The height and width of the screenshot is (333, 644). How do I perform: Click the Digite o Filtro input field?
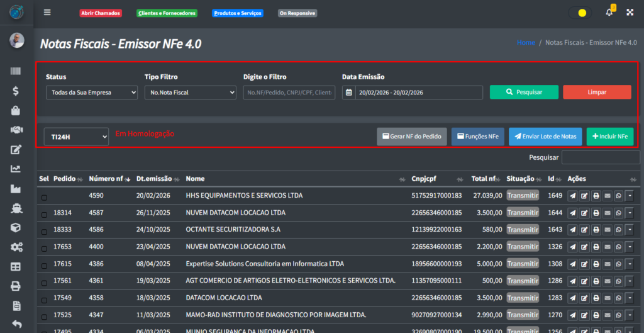[x=288, y=93]
